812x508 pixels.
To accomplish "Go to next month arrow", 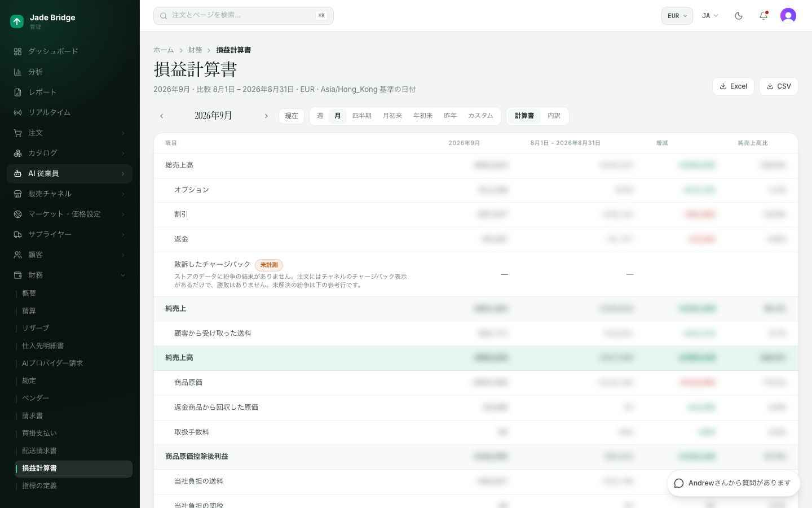I will tap(266, 116).
